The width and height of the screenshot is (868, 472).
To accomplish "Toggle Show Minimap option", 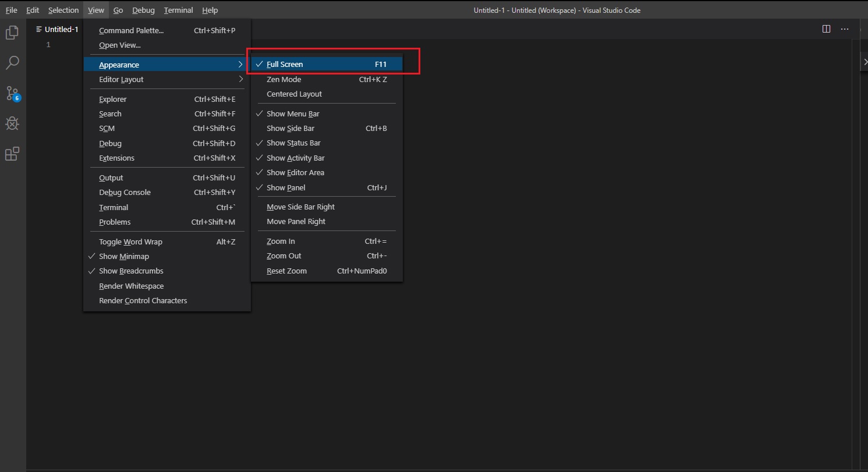I will click(x=167, y=257).
